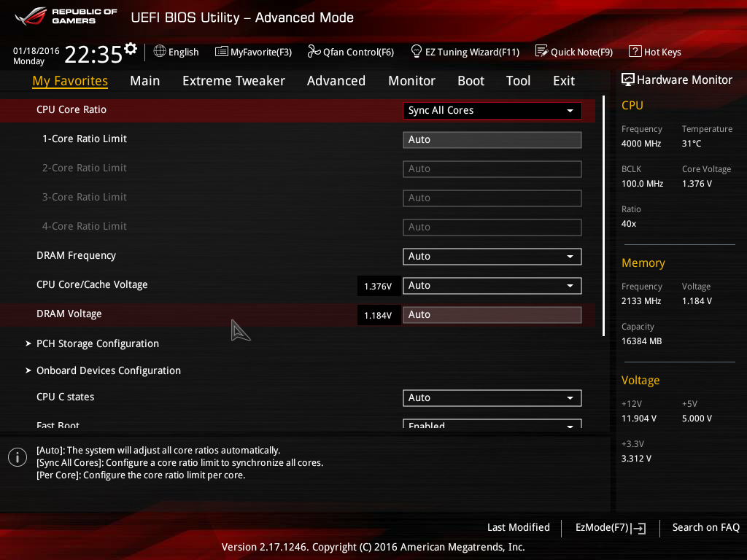
Task: Click the 1-Core Ratio Limit input field
Action: click(492, 139)
